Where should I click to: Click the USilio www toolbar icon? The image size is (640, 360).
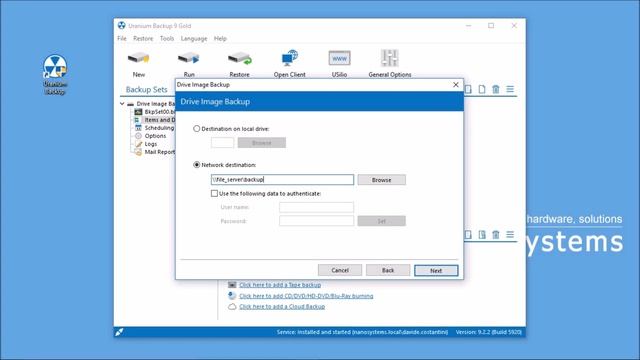(339, 58)
